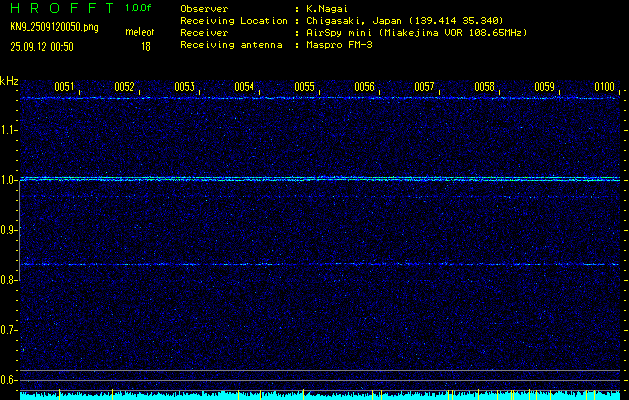The image size is (629, 400).
Task: Click the 0052 time axis label
Action: [x=124, y=87]
